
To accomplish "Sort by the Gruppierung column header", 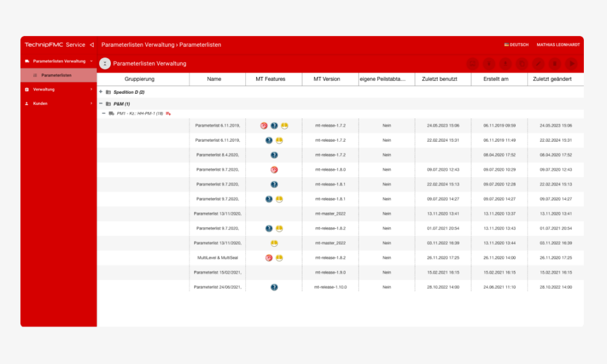I will point(139,79).
